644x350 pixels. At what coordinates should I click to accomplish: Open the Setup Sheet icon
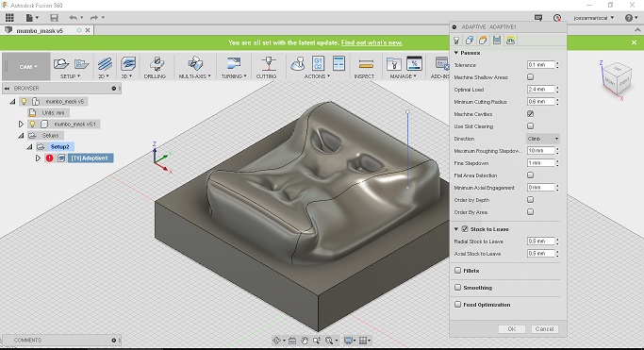339,63
